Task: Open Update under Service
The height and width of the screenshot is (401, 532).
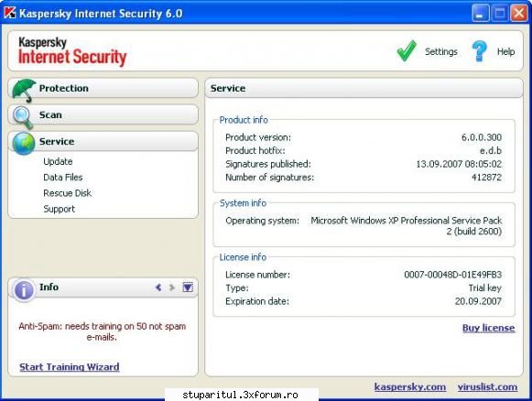Action: click(x=58, y=161)
